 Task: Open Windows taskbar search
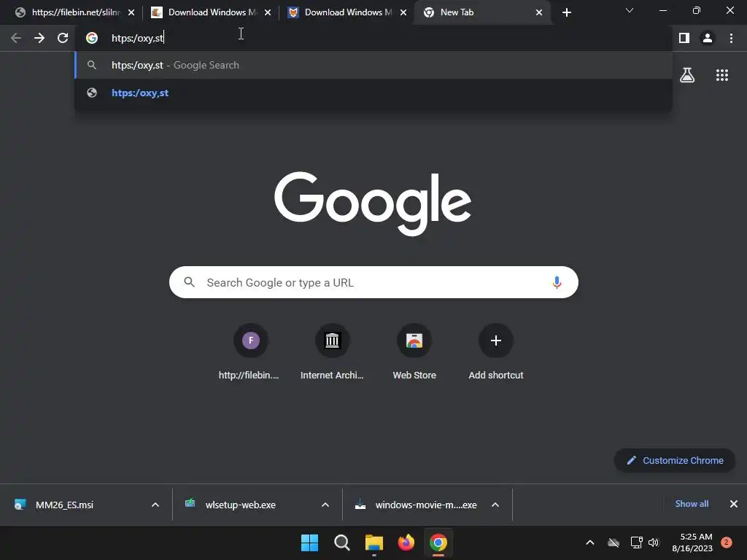341,542
